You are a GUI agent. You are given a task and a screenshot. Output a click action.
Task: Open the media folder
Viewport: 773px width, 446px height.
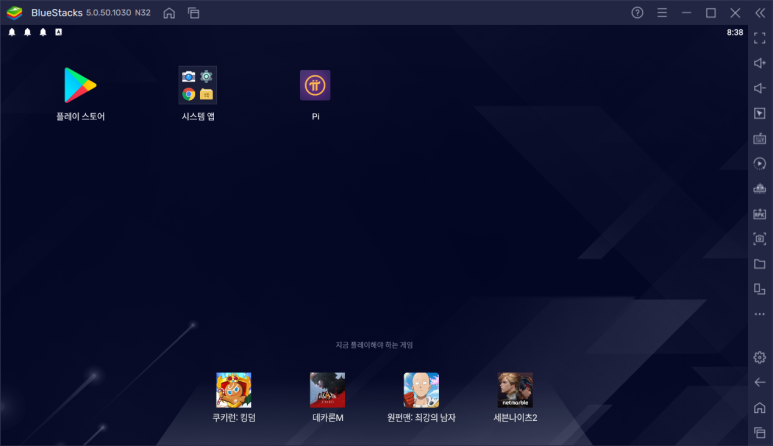click(760, 264)
